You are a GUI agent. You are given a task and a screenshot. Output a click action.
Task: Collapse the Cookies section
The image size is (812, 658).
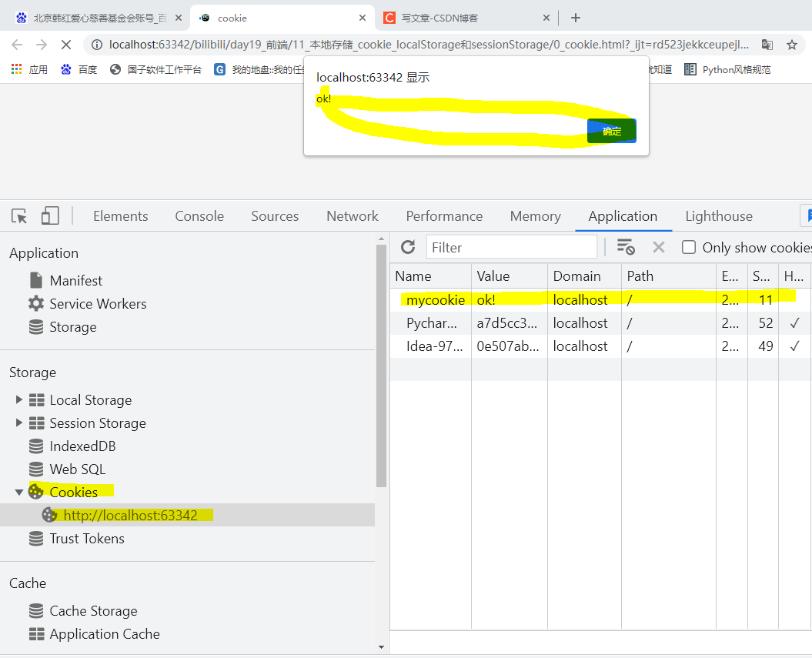[19, 491]
